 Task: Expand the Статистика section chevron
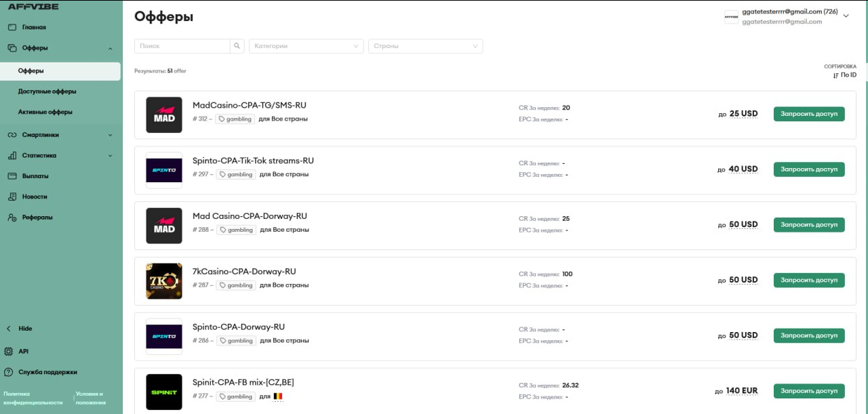(111, 155)
